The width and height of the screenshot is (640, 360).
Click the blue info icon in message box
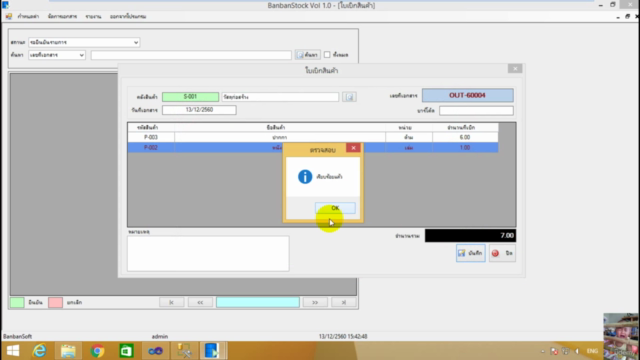[x=305, y=177]
